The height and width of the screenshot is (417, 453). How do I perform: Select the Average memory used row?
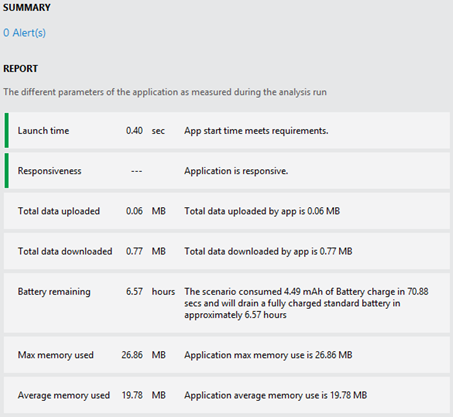[x=227, y=395]
